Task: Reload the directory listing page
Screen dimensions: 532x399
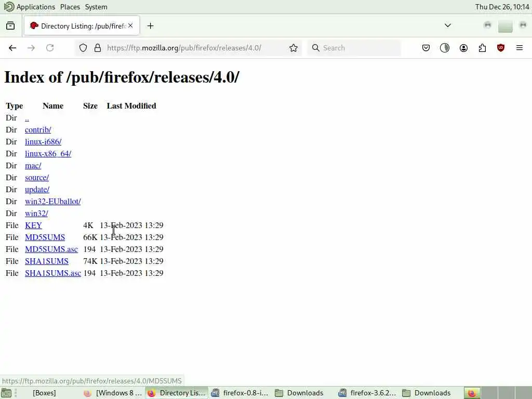Action: tap(50, 48)
